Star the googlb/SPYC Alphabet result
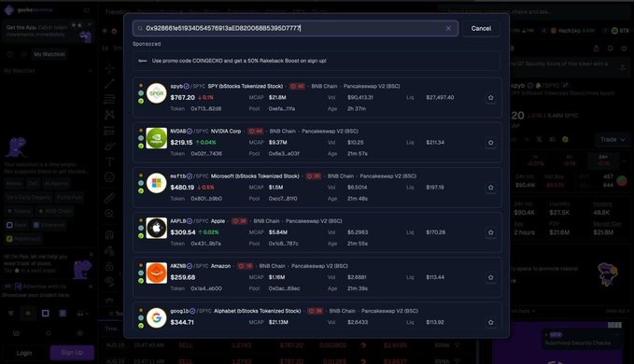This screenshot has height=364, width=634. click(490, 322)
